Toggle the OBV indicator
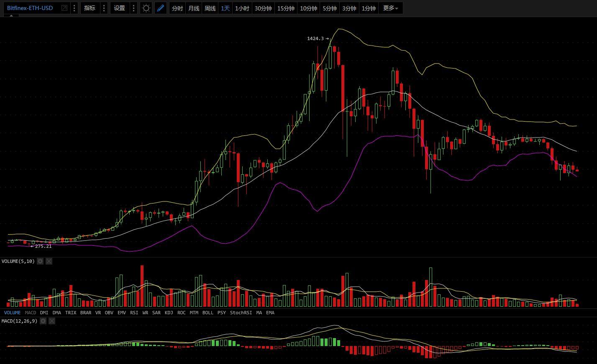The image size is (597, 364). 109,313
